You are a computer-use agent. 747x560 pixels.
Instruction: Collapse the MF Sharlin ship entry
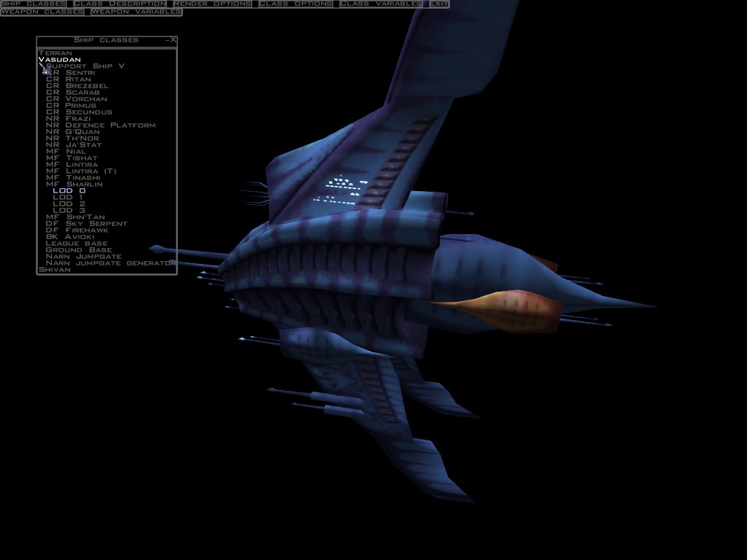74,184
